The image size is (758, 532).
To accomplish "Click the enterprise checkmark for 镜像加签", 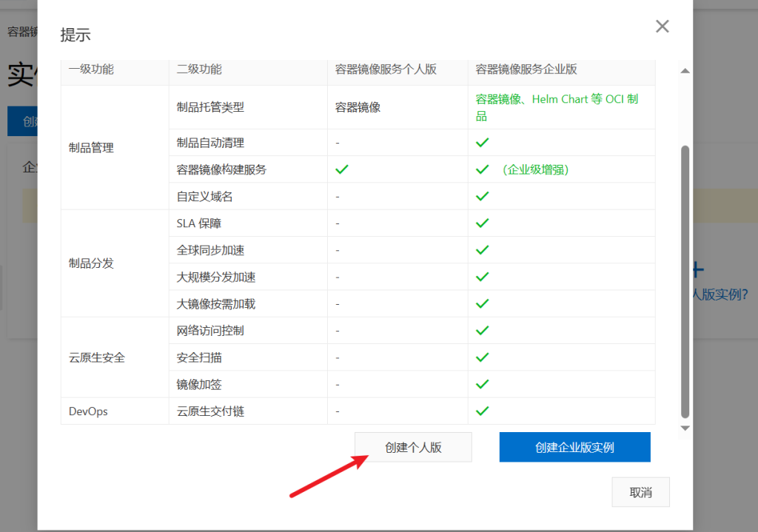I will tap(482, 384).
